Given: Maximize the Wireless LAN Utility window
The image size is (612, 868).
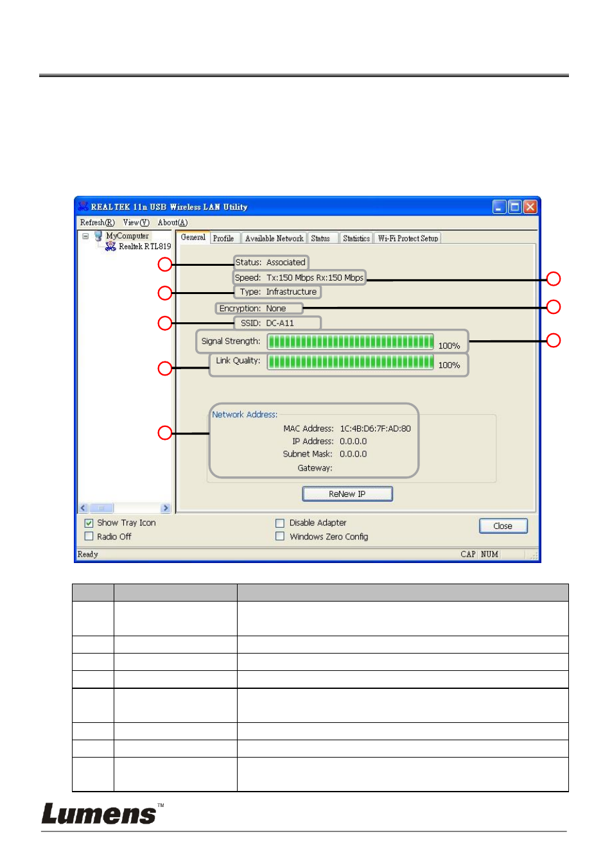Looking at the screenshot, I should pyautogui.click(x=514, y=207).
